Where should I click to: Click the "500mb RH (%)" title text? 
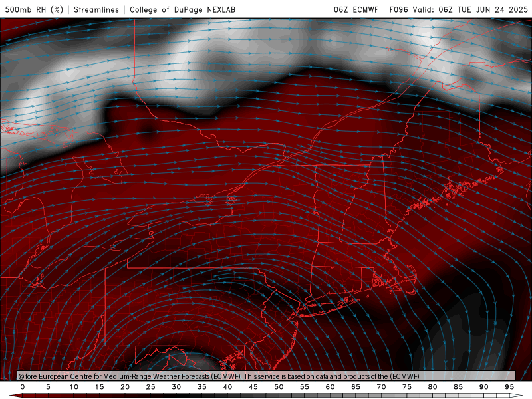[35, 9]
